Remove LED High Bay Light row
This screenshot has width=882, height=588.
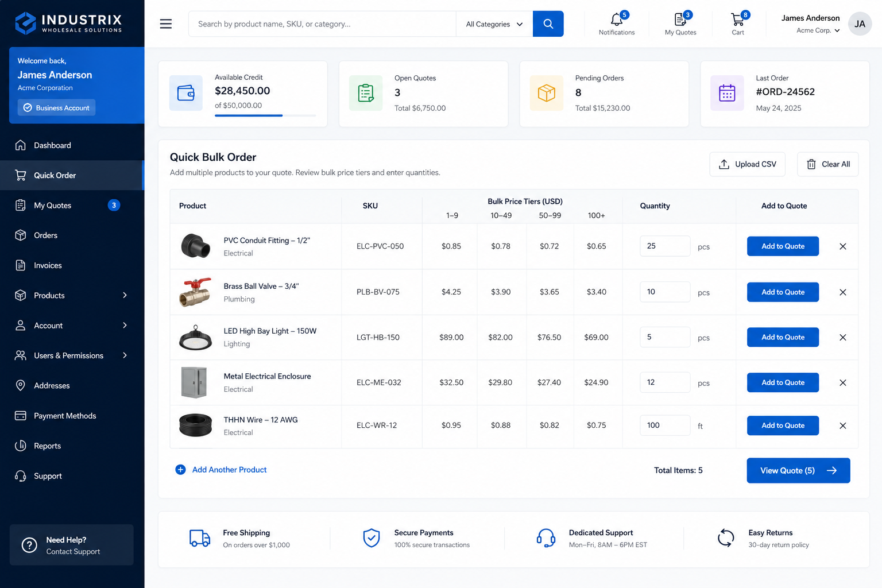tap(843, 338)
